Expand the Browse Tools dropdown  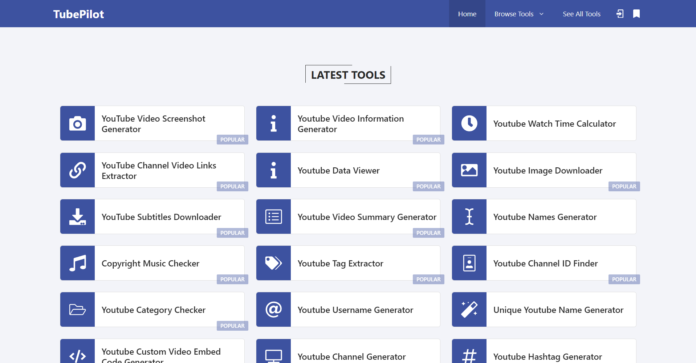(518, 14)
